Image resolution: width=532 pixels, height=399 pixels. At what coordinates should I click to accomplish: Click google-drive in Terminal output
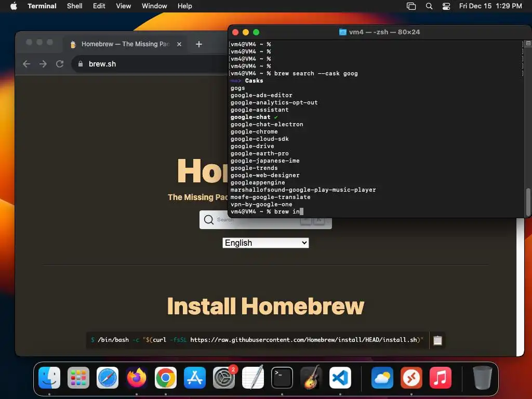252,146
